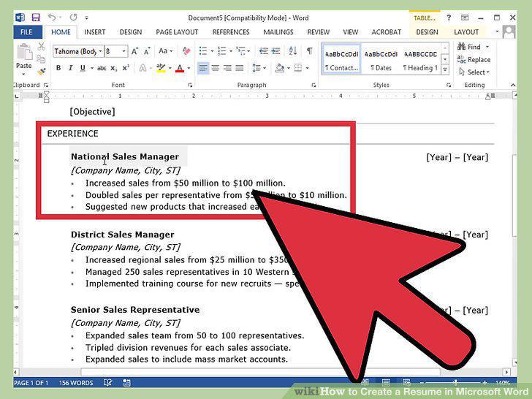This screenshot has height=399, width=532.
Task: Grow font size with the larger A
Action: click(134, 51)
